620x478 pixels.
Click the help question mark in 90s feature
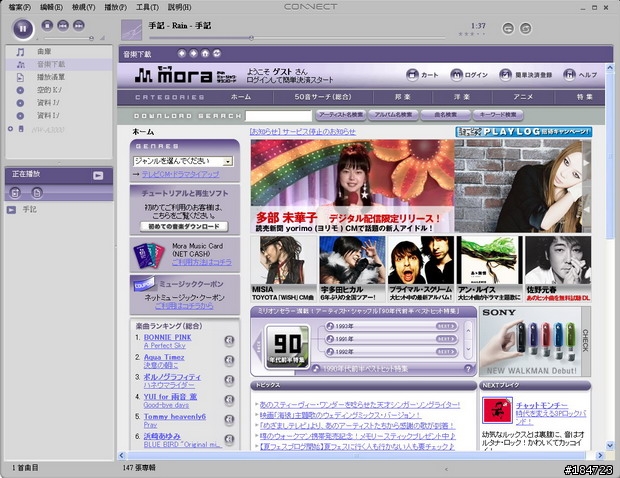click(x=468, y=368)
